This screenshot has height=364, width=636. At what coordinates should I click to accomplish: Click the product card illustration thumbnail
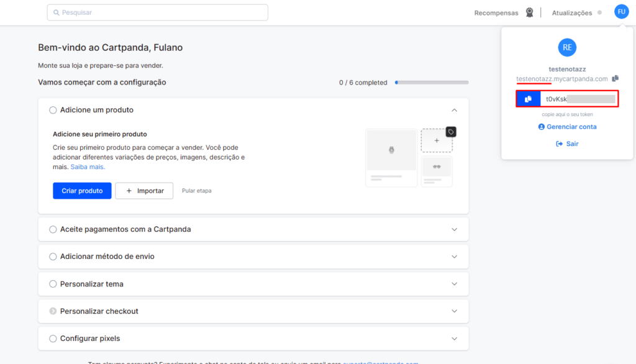pyautogui.click(x=391, y=157)
